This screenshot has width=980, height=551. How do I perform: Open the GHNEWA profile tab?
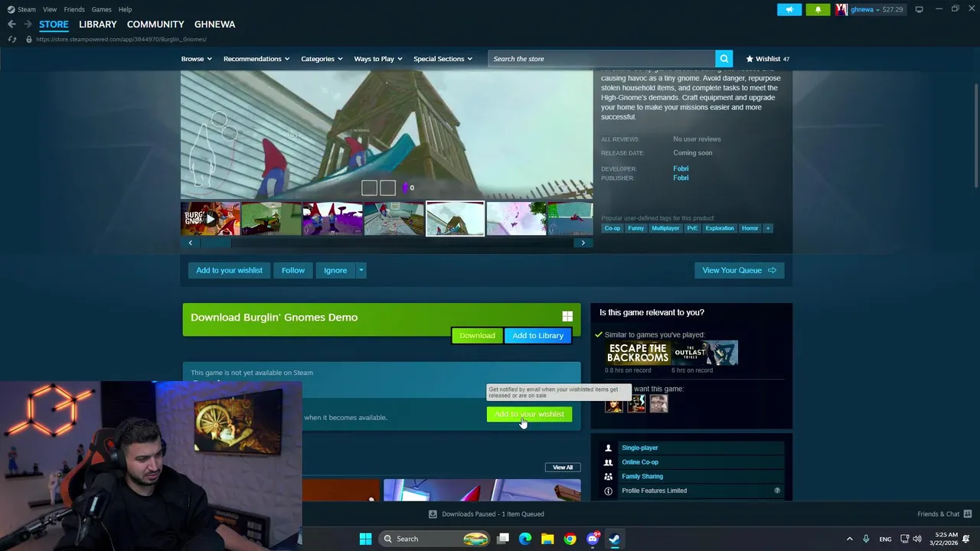coord(214,24)
